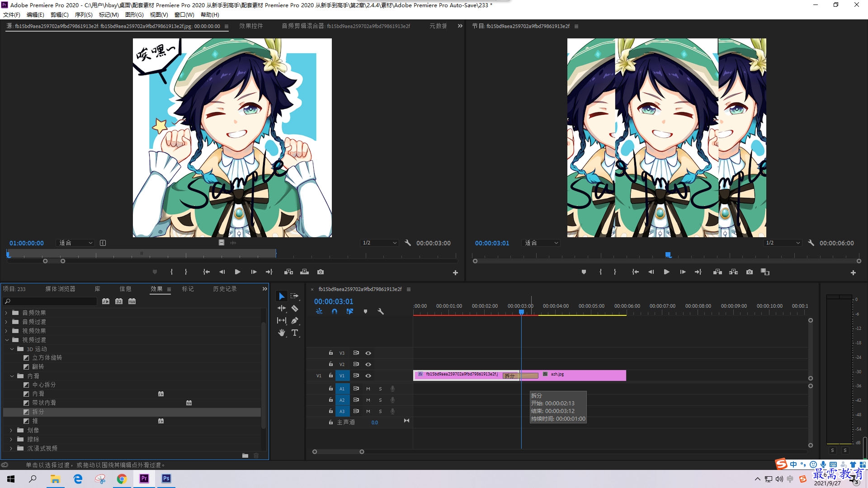The image size is (868, 488).
Task: Collapse the 视频过渡 folder
Action: tap(6, 340)
